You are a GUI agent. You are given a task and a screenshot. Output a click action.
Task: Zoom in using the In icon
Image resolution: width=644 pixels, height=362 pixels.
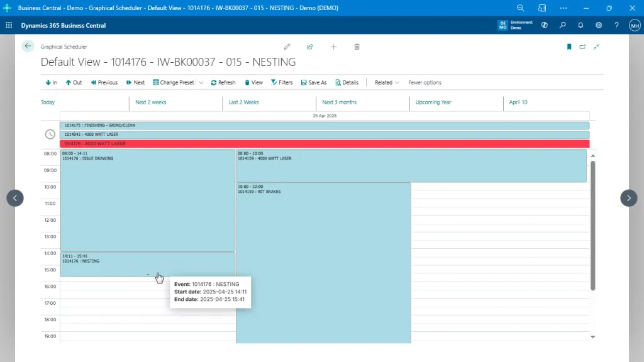[50, 82]
